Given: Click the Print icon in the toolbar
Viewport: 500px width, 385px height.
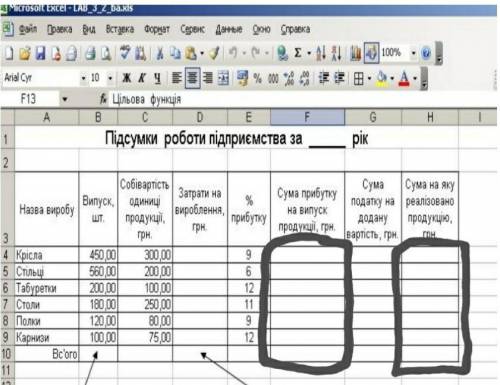Looking at the screenshot, I should tap(90, 53).
